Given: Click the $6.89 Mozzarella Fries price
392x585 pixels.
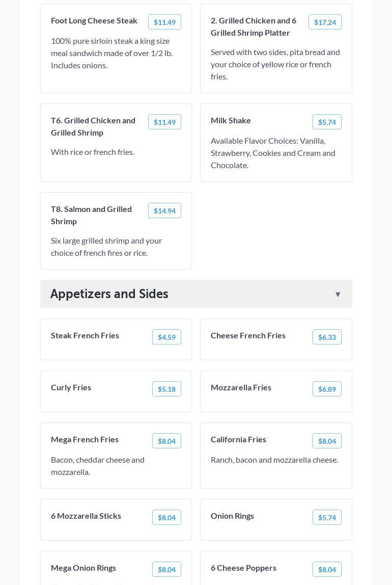Looking at the screenshot, I should click(327, 389).
